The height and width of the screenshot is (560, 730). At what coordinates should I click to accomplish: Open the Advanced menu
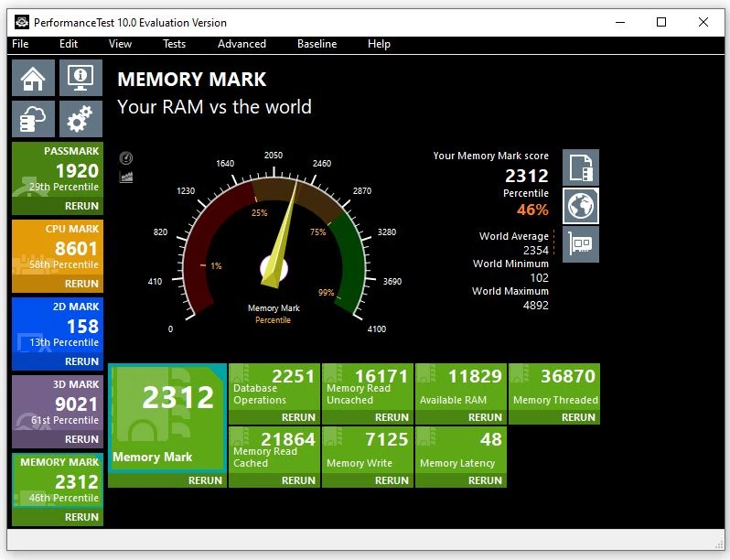pos(242,44)
